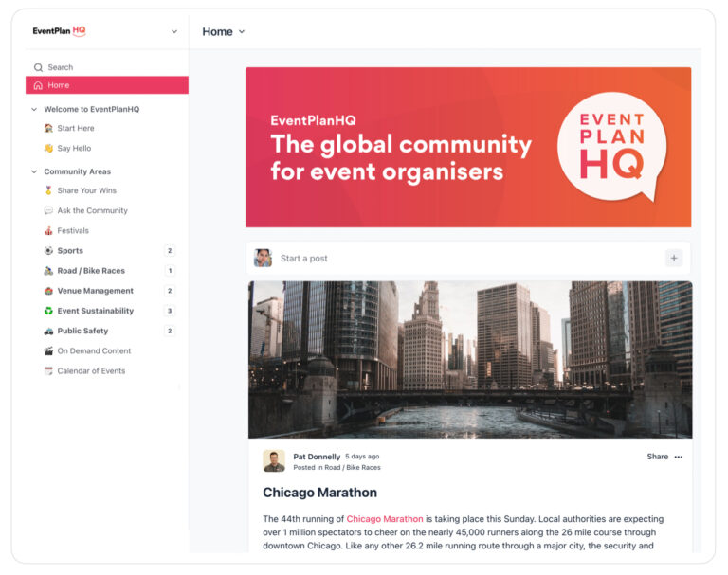The width and height of the screenshot is (728, 575).
Task: Open the Share Your Wins space
Action: [87, 190]
